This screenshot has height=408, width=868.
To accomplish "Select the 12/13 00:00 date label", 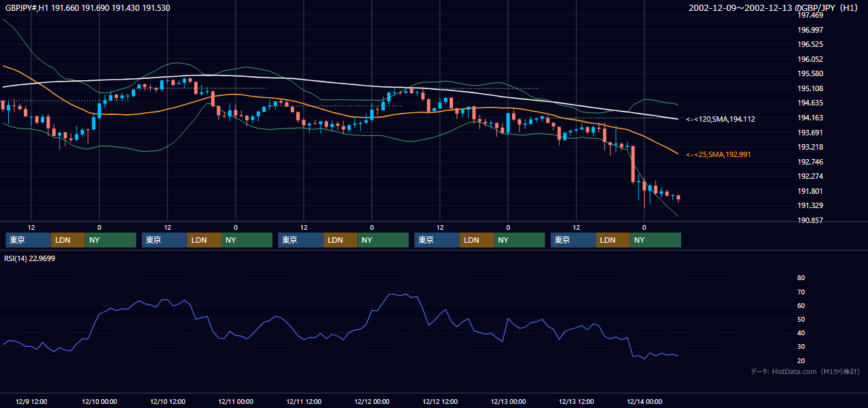I will click(508, 401).
